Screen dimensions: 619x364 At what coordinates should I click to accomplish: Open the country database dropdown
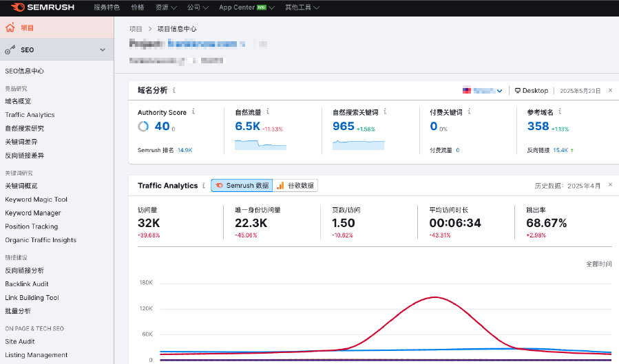[483, 91]
